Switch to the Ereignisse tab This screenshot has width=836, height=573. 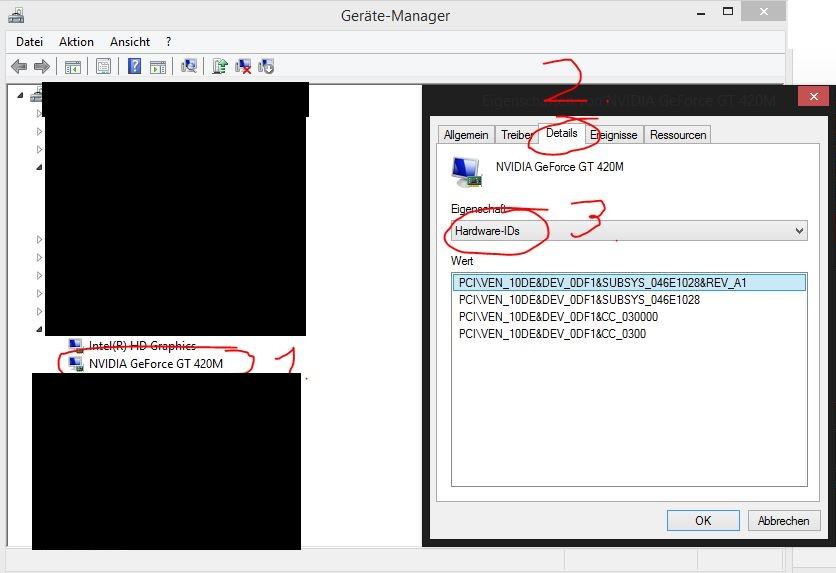[614, 135]
